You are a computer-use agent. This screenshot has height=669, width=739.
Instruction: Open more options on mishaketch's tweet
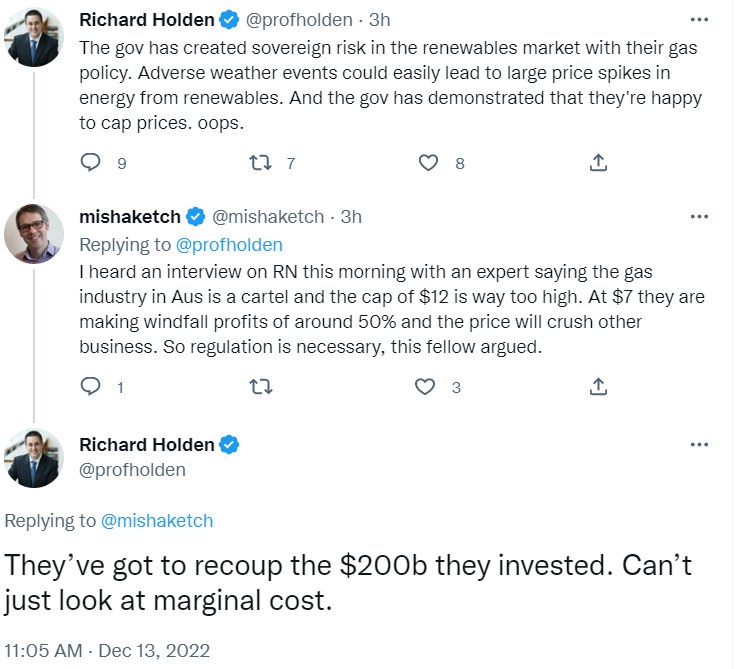(700, 216)
